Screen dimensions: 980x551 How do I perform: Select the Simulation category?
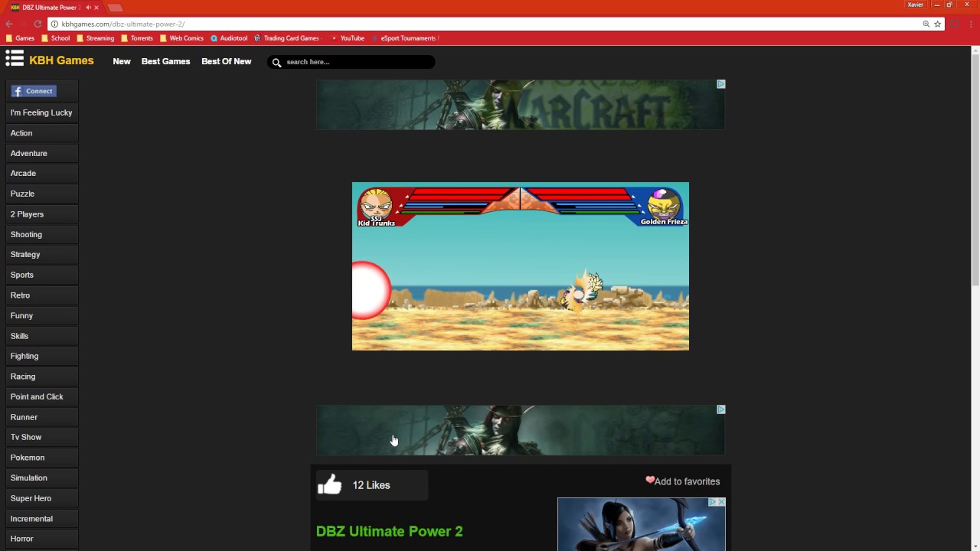(41, 478)
